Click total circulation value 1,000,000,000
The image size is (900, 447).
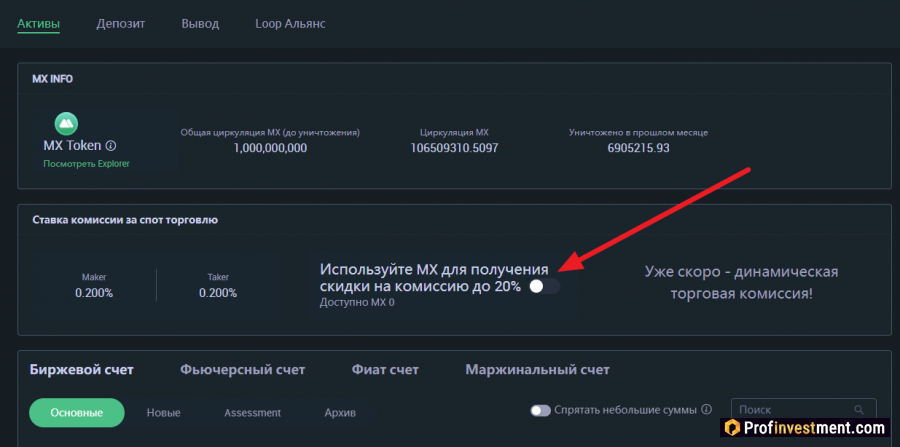click(270, 148)
